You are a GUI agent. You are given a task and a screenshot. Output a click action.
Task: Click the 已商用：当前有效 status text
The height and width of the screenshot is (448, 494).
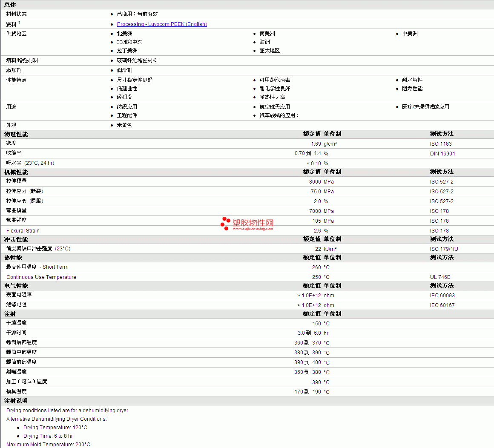[x=138, y=14]
